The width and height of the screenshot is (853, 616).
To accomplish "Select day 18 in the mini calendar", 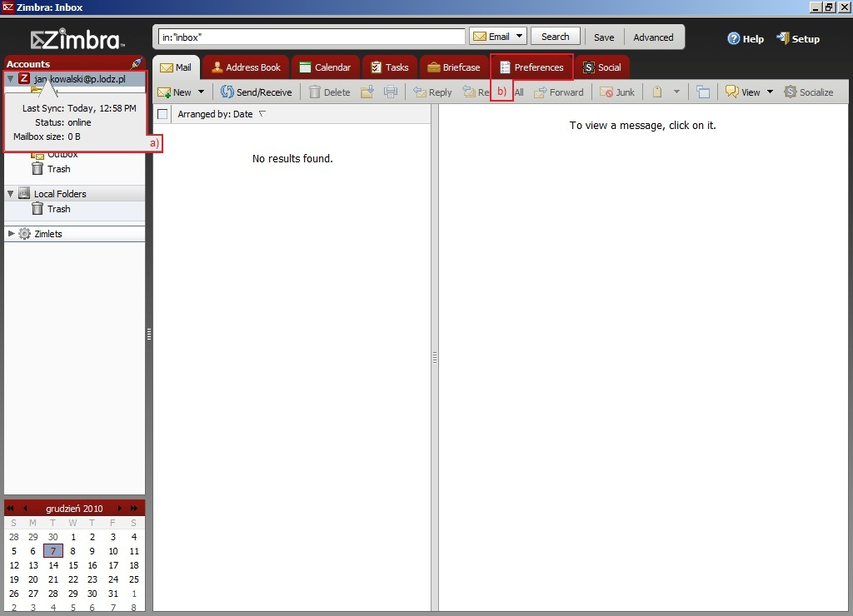I will [134, 565].
